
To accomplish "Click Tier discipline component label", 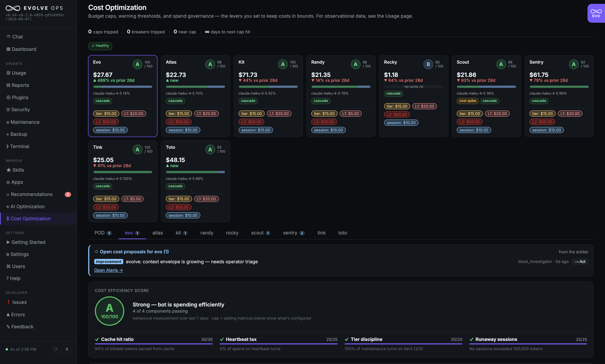I will click(x=366, y=340).
